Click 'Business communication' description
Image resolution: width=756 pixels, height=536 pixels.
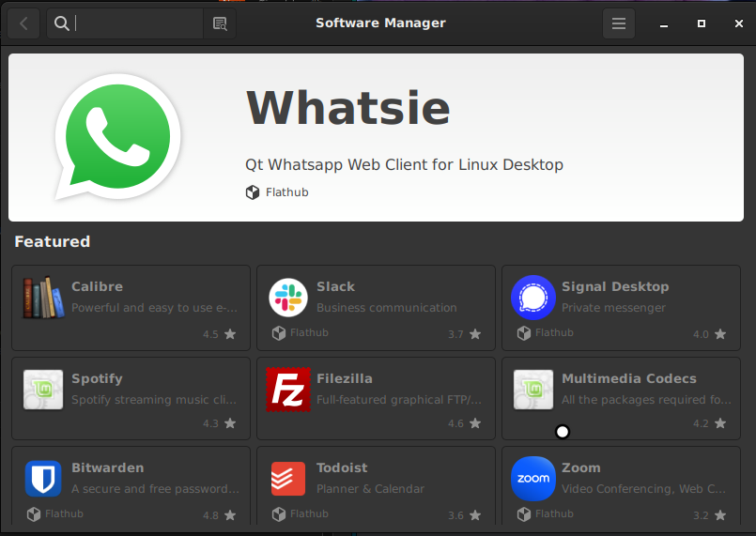click(387, 308)
